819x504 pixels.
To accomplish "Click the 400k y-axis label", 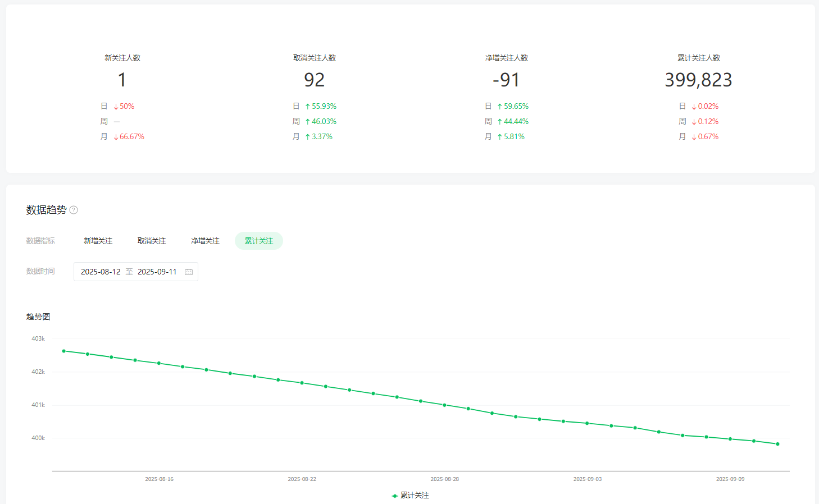I will coord(38,438).
